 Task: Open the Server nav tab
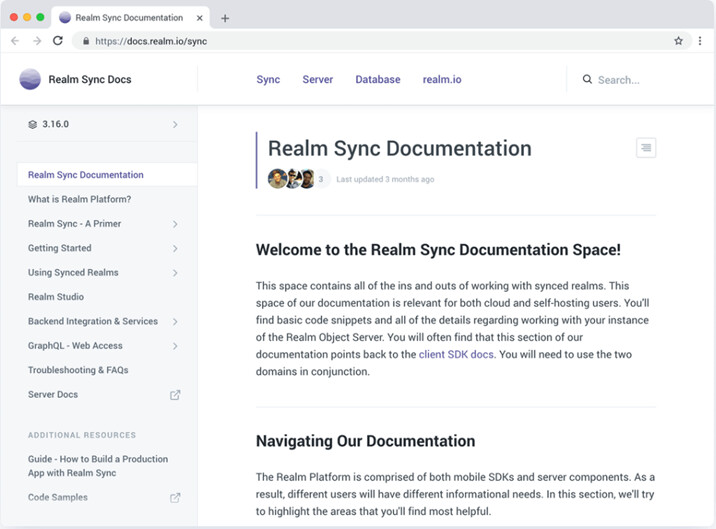(x=318, y=79)
